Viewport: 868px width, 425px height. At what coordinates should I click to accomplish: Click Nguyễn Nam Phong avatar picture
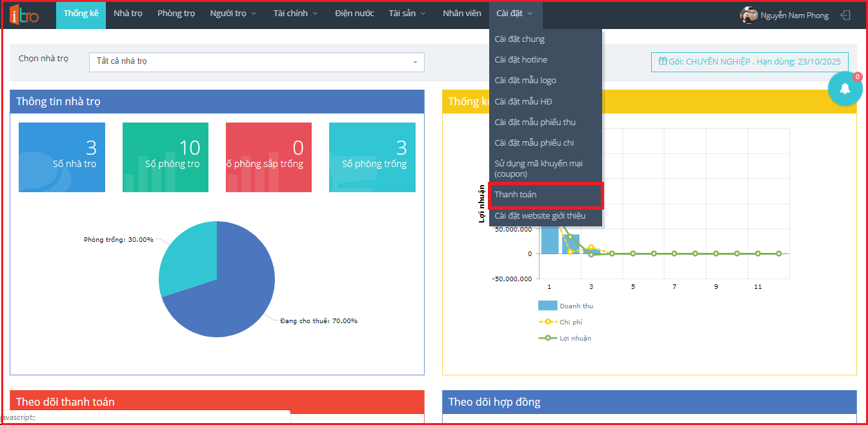(749, 15)
